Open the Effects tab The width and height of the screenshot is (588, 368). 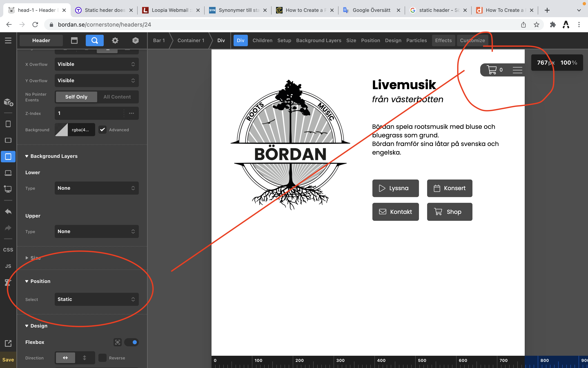point(443,40)
